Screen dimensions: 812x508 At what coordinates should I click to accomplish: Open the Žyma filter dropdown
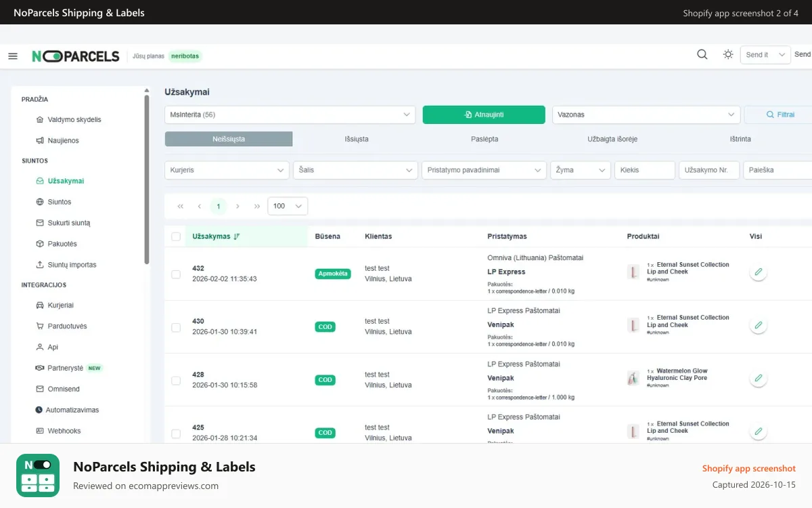pos(581,170)
